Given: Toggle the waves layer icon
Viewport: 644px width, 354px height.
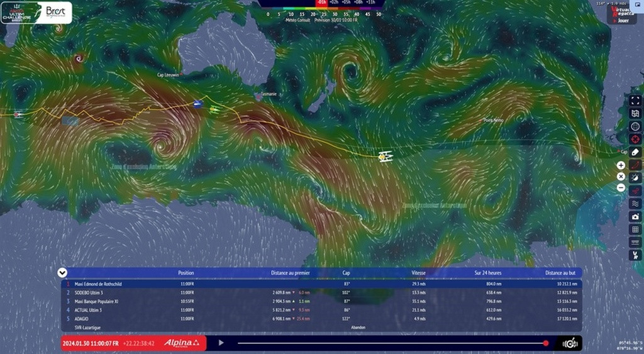Looking at the screenshot, I should [635, 204].
